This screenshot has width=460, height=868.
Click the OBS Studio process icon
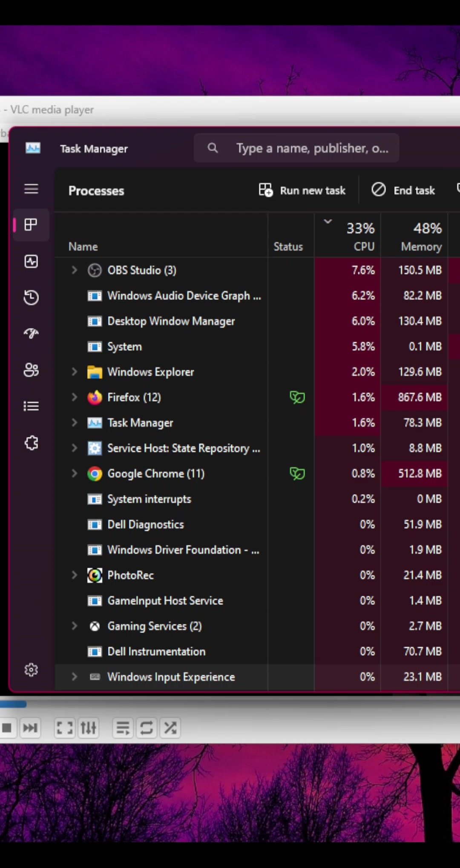(95, 270)
